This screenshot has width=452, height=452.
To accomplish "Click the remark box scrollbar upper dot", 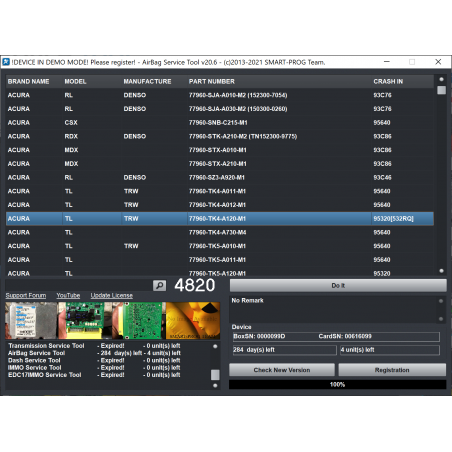I will 441,301.
